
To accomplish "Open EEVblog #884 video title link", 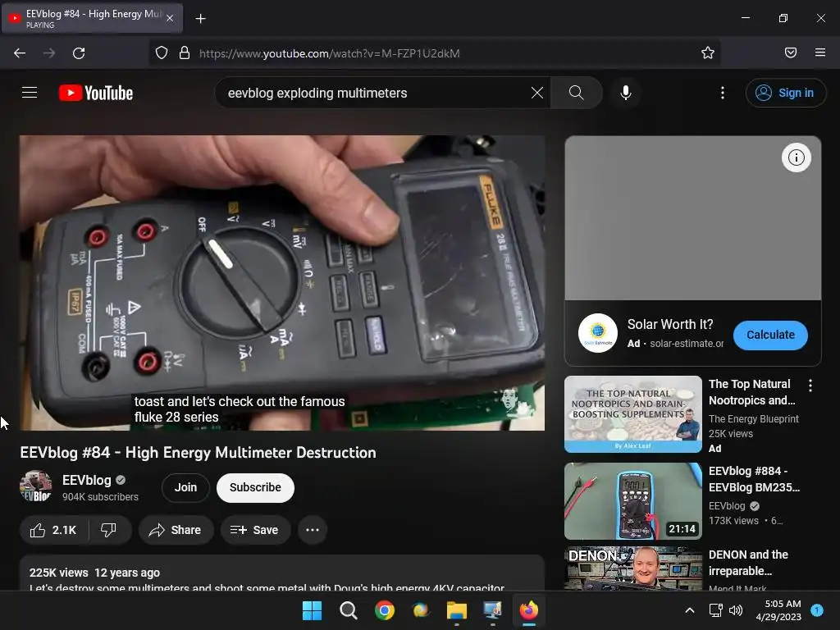I will (754, 479).
